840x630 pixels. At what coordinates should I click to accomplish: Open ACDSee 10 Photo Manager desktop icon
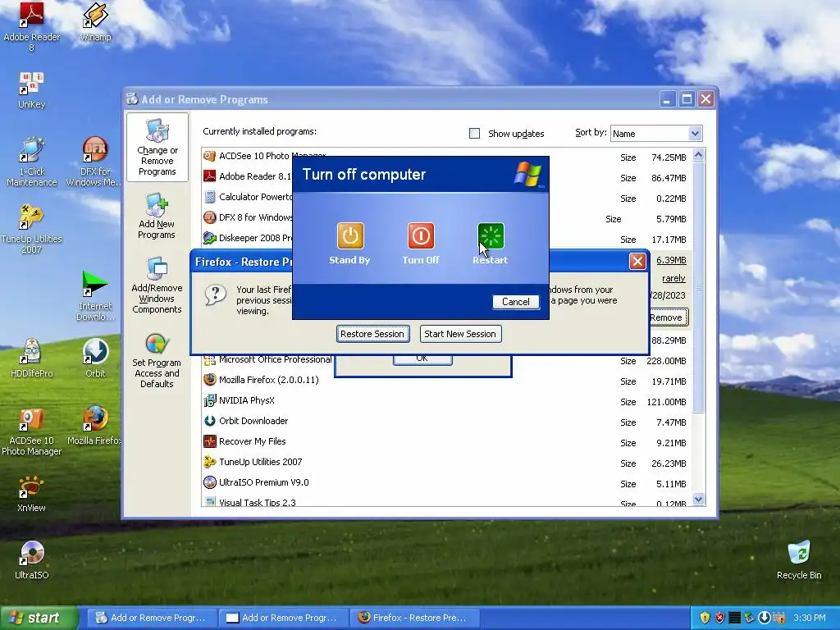tap(32, 431)
